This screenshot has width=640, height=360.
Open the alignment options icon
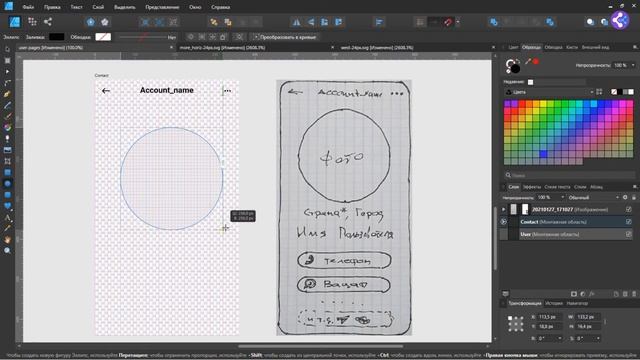(379, 22)
